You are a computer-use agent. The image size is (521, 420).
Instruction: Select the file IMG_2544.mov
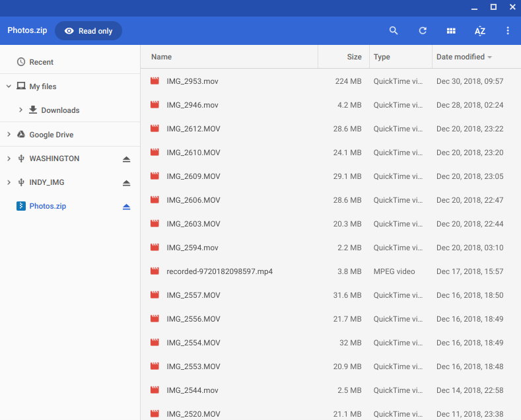click(x=331, y=390)
